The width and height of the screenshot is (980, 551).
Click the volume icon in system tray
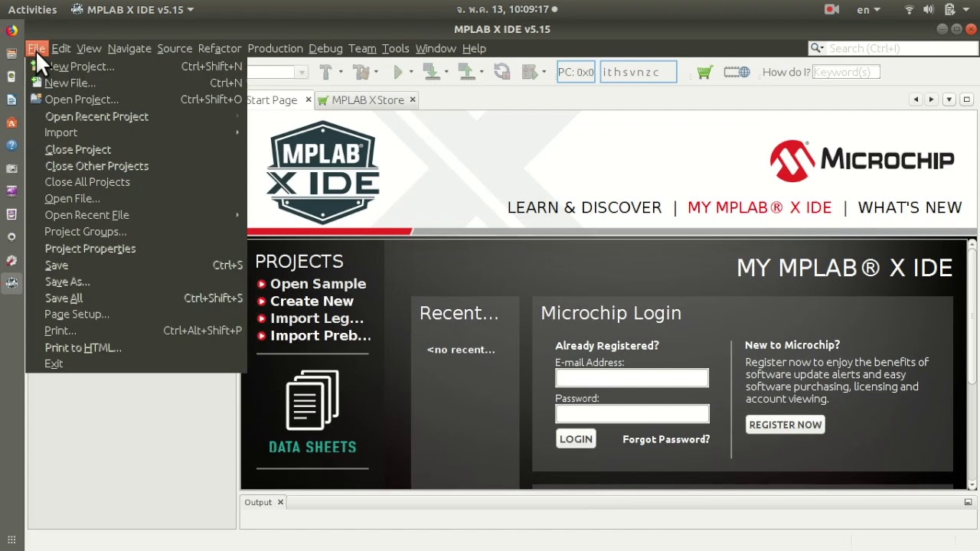[929, 9]
